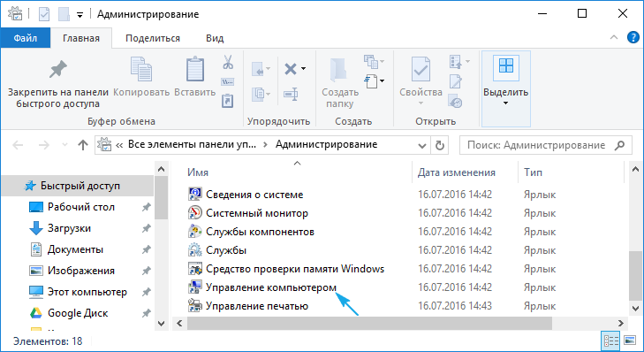Collapse the ribbon using the chevron
The width and height of the screenshot is (644, 352).
[x=614, y=37]
